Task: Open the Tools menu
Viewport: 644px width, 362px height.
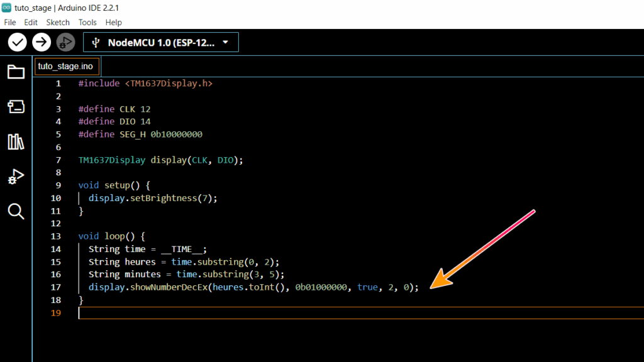Action: pyautogui.click(x=87, y=23)
